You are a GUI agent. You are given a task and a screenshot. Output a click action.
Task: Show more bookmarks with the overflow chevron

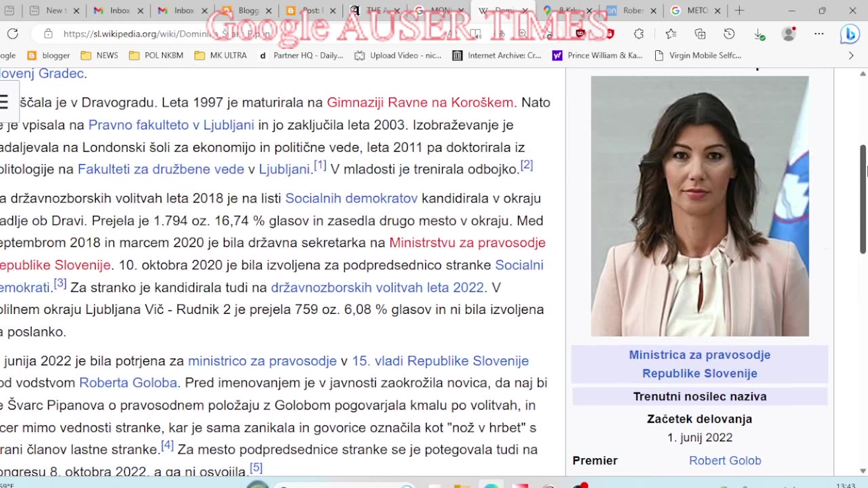(851, 56)
